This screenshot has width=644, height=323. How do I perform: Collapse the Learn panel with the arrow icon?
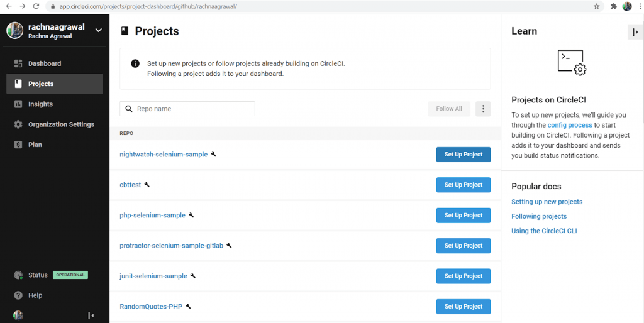pos(635,32)
